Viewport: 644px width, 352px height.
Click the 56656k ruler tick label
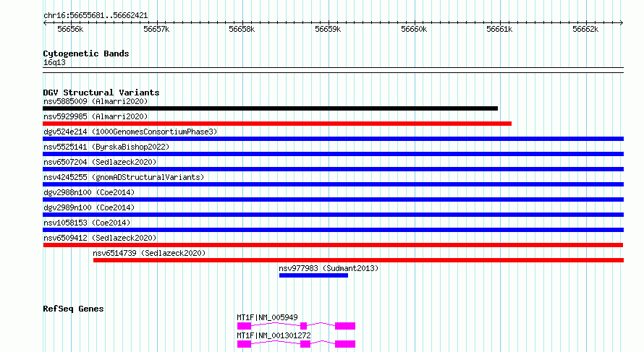[x=70, y=29]
